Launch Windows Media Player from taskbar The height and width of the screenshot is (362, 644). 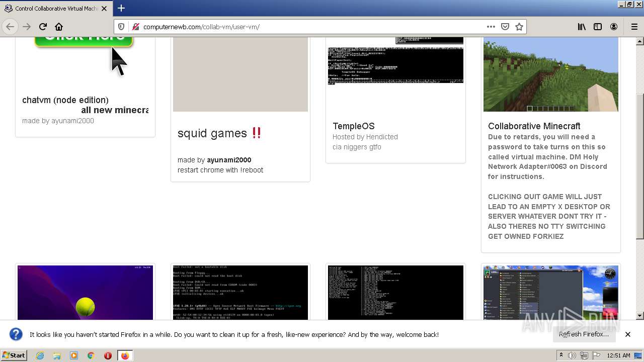(x=74, y=355)
